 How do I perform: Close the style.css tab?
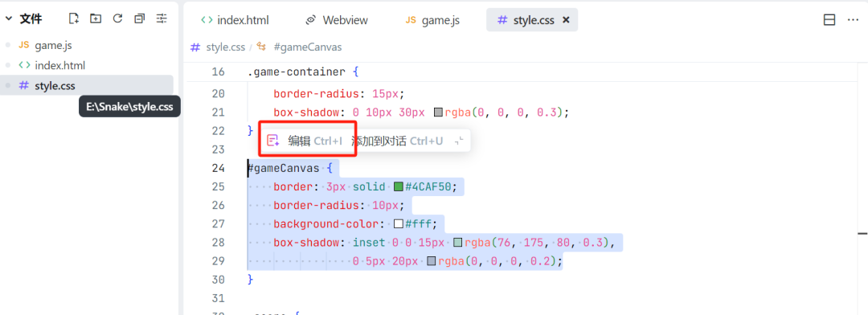(566, 20)
